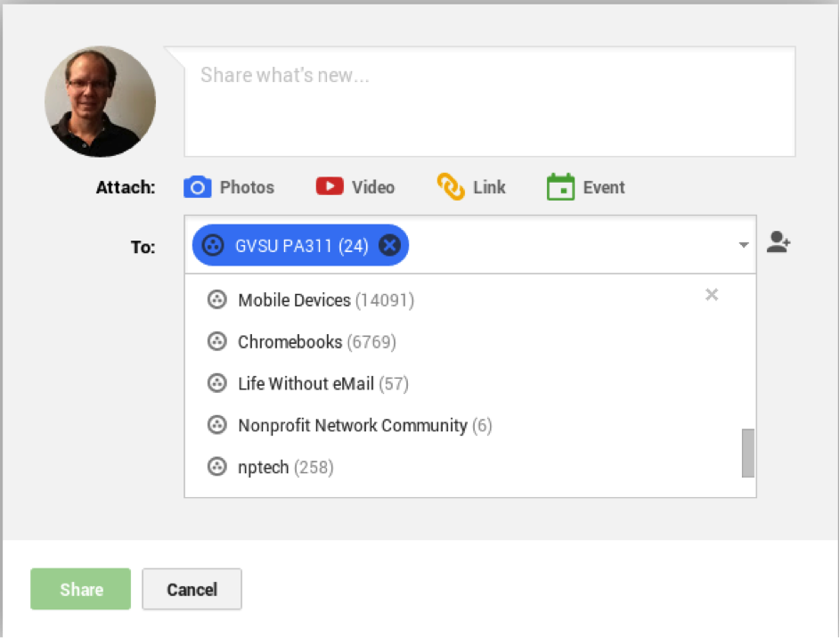Viewport: 840px width, 638px height.
Task: Click the green Event calendar icon
Action: [560, 187]
